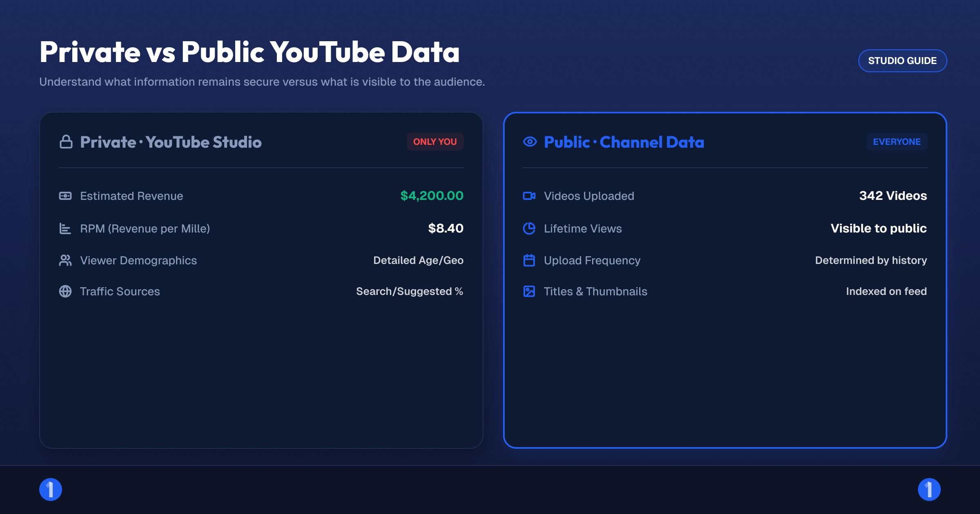Viewport: 980px width, 514px height.
Task: Select the Determined by history value
Action: click(x=871, y=260)
